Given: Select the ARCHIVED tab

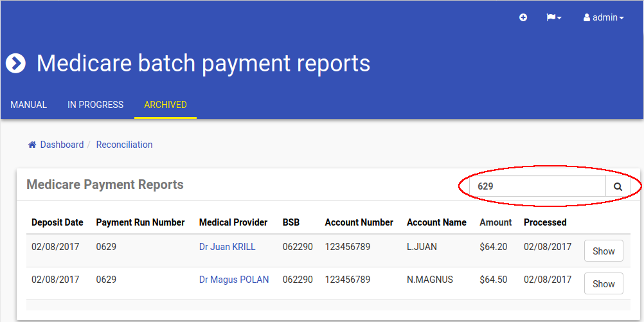Looking at the screenshot, I should click(166, 105).
